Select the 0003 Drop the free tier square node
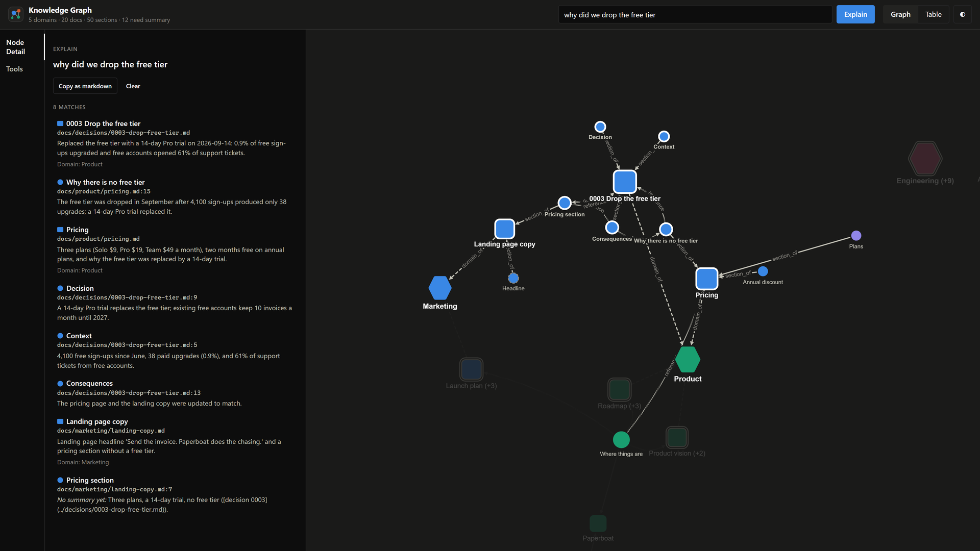 (625, 181)
